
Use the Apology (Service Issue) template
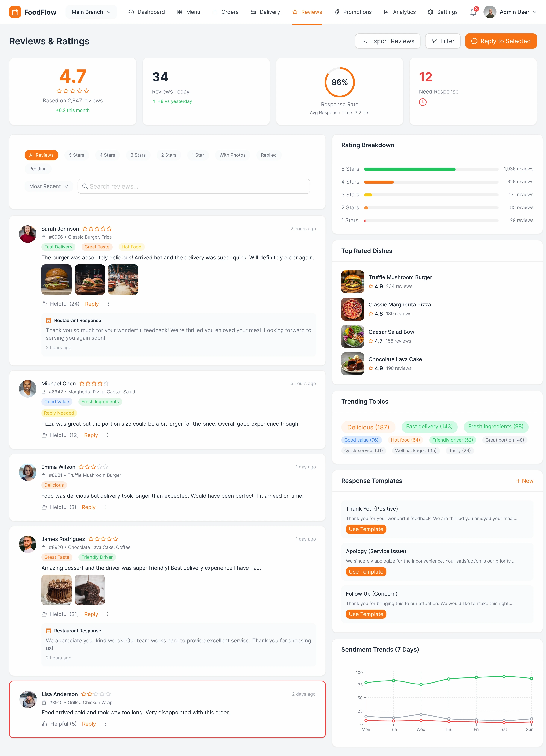pyautogui.click(x=366, y=572)
